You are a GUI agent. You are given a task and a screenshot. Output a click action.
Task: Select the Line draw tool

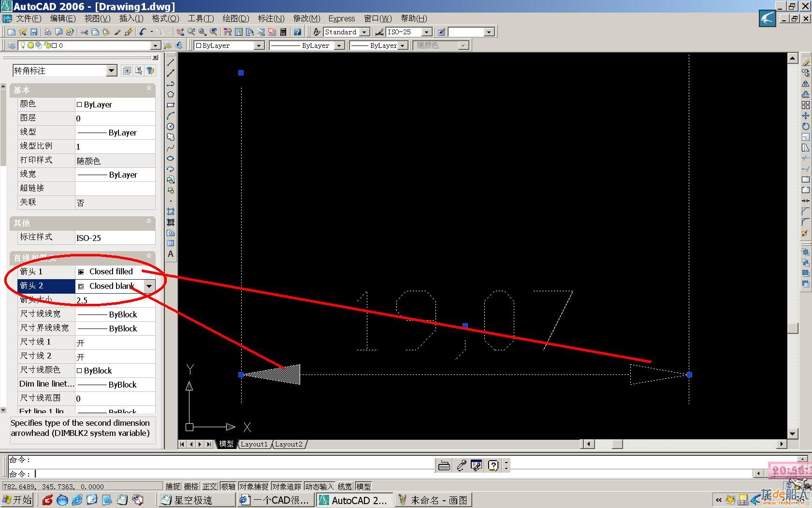[x=171, y=62]
